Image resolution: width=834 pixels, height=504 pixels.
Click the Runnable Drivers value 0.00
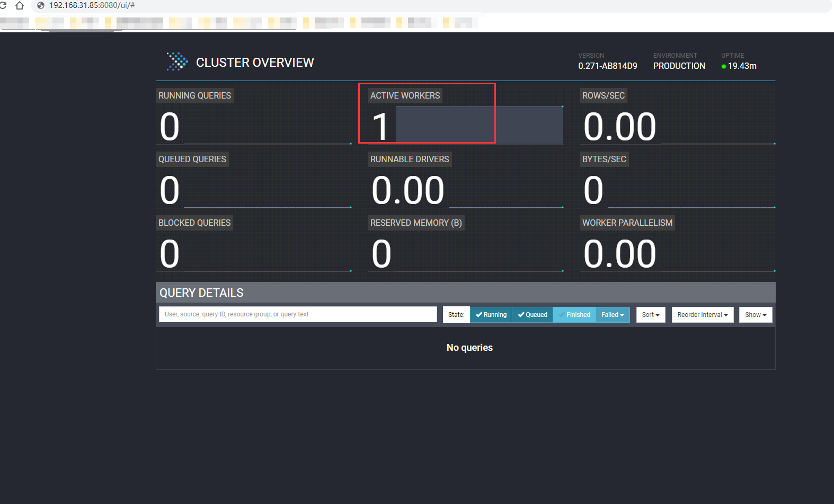tap(408, 191)
